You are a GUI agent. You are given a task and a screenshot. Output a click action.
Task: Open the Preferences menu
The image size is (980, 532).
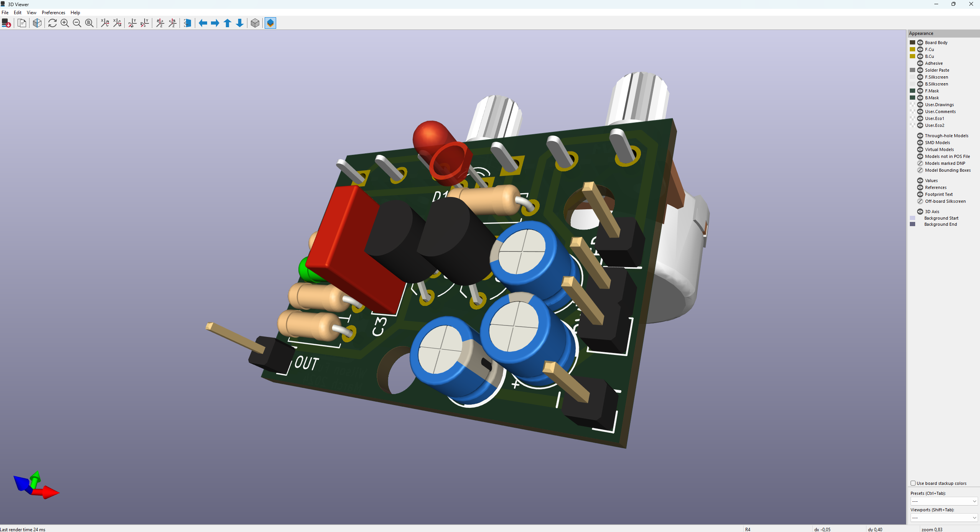coord(53,13)
